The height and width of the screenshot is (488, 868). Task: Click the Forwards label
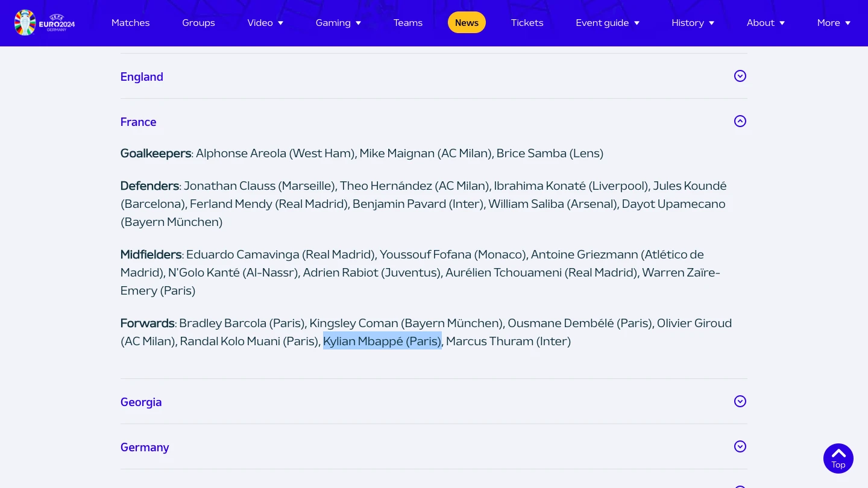[148, 323]
